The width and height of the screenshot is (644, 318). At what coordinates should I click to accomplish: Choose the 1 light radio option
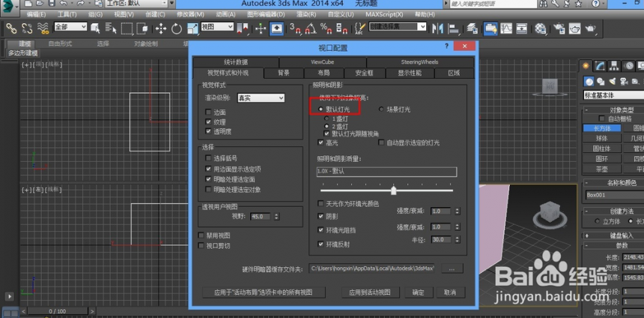coord(327,118)
